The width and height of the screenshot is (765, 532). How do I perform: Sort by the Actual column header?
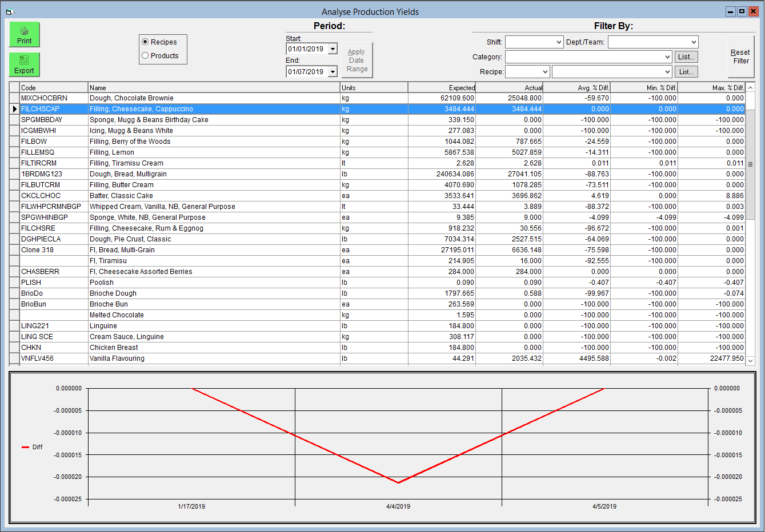click(x=509, y=87)
